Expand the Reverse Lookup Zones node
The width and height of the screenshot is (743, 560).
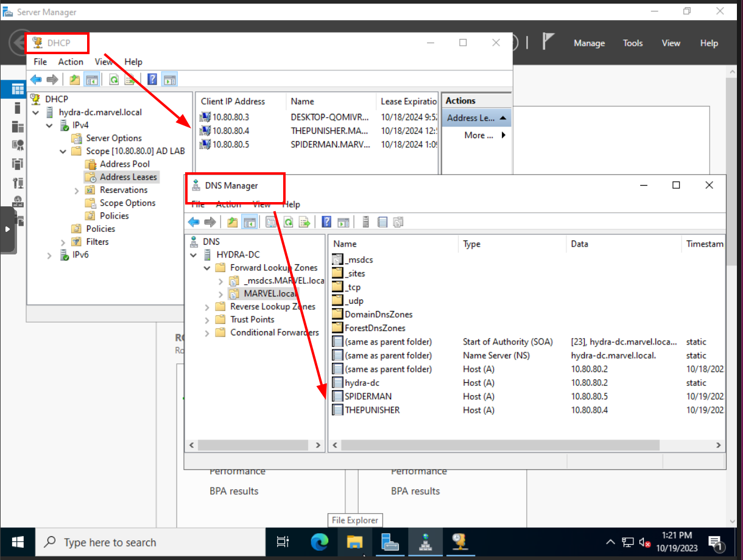[x=208, y=307]
